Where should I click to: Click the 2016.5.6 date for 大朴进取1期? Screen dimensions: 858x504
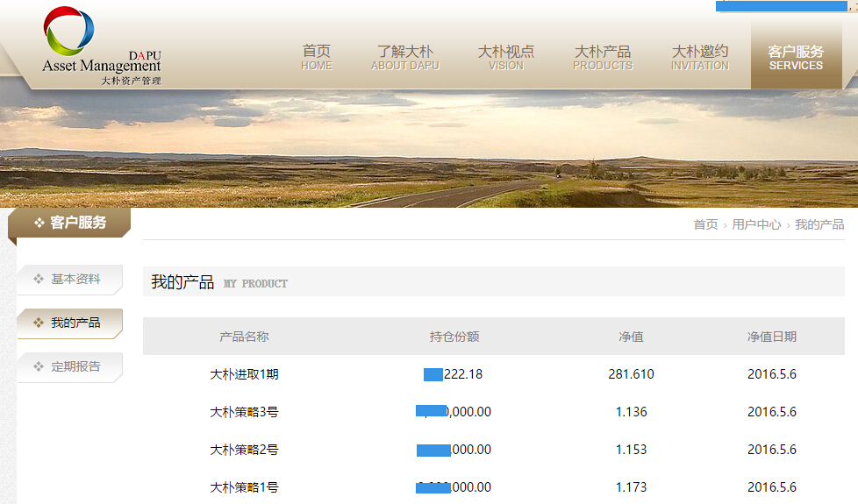point(771,374)
